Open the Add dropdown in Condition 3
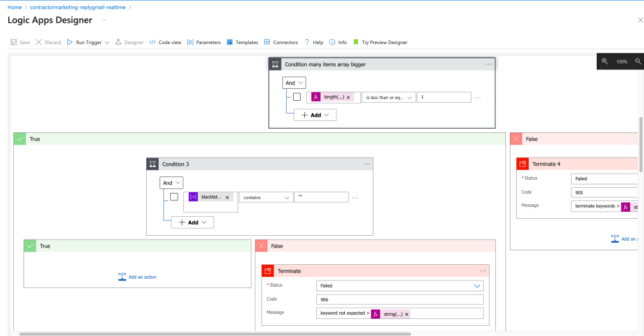This screenshot has height=336, width=644. 192,223
